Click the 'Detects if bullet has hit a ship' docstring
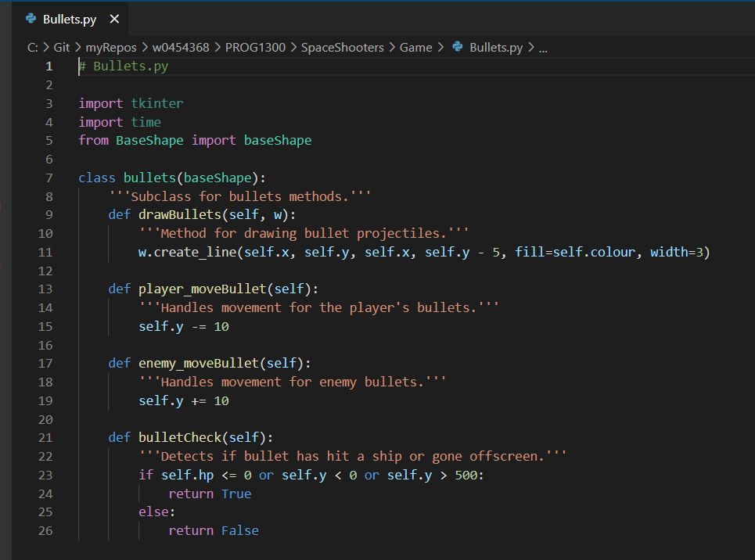Screen dimensions: 755x560 tap(352, 457)
